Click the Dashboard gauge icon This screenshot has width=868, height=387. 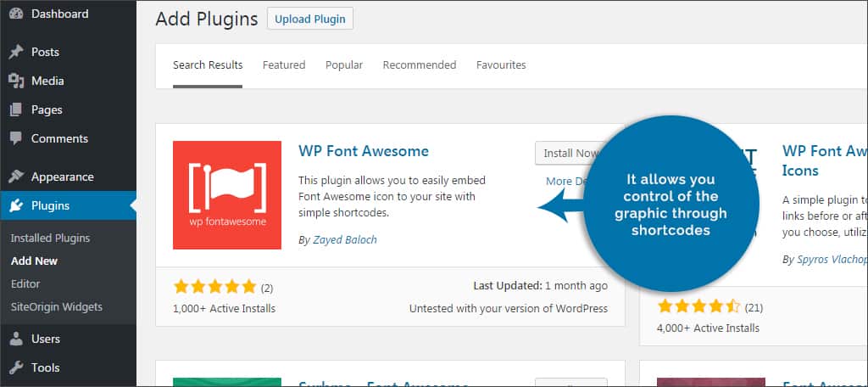click(x=16, y=14)
